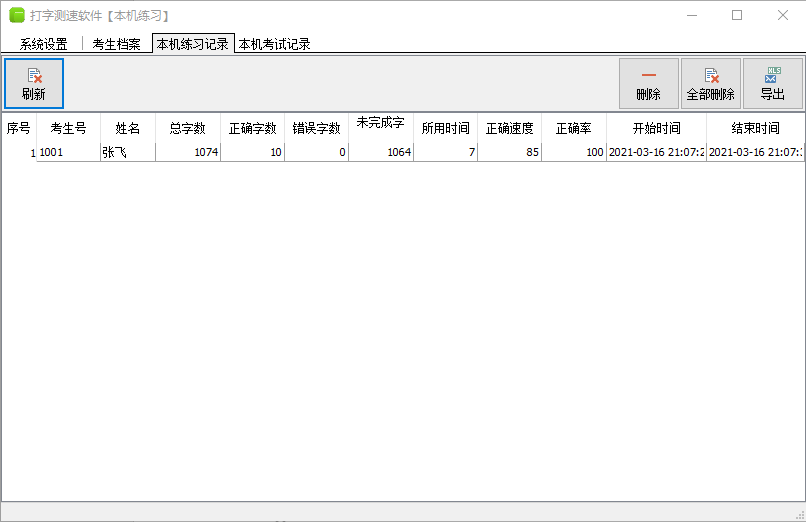Click the 开始时间 column header

[656, 128]
